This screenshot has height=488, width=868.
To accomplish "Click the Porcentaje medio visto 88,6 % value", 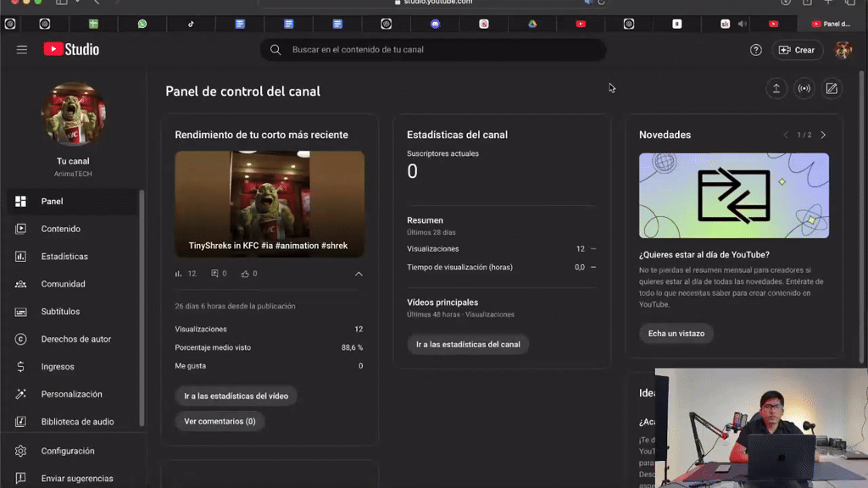I will tap(352, 347).
